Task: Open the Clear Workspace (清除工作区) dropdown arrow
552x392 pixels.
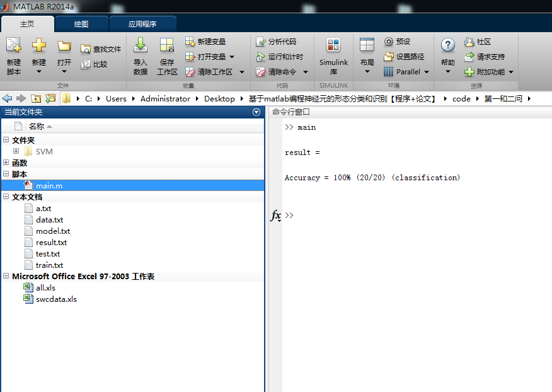Action: coord(242,72)
